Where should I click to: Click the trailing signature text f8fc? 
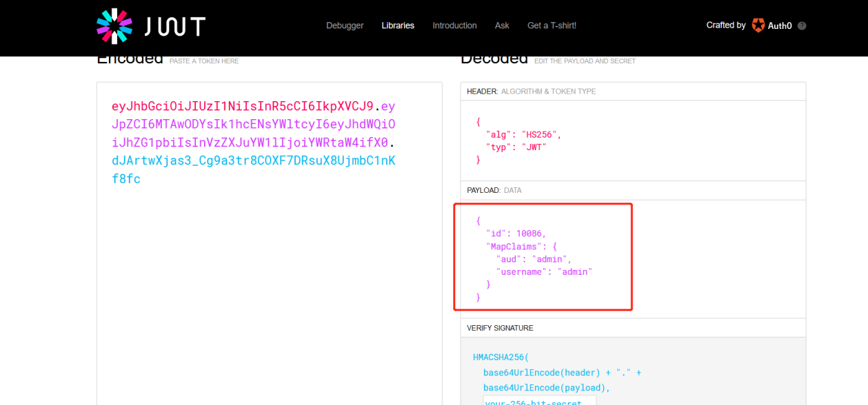click(126, 179)
